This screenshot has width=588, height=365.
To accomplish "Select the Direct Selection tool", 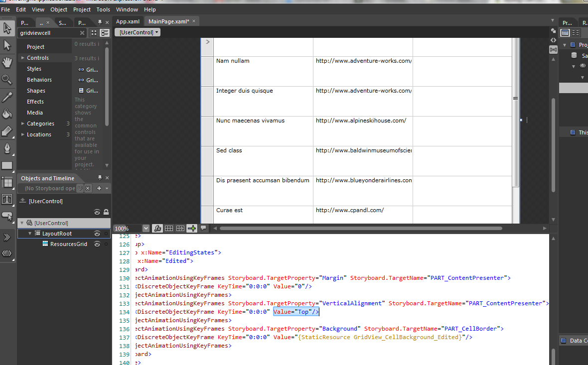I will click(x=7, y=45).
